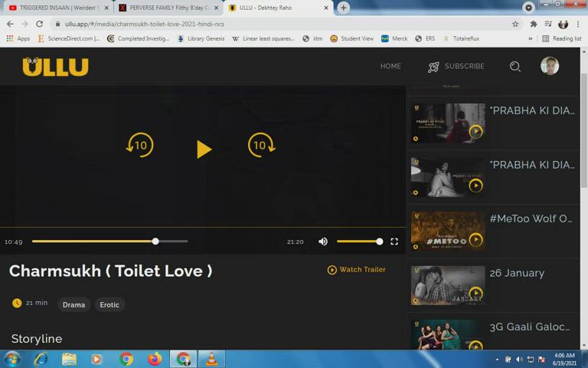The height and width of the screenshot is (368, 588).
Task: Show hidden system tray icons
Action: click(x=497, y=360)
